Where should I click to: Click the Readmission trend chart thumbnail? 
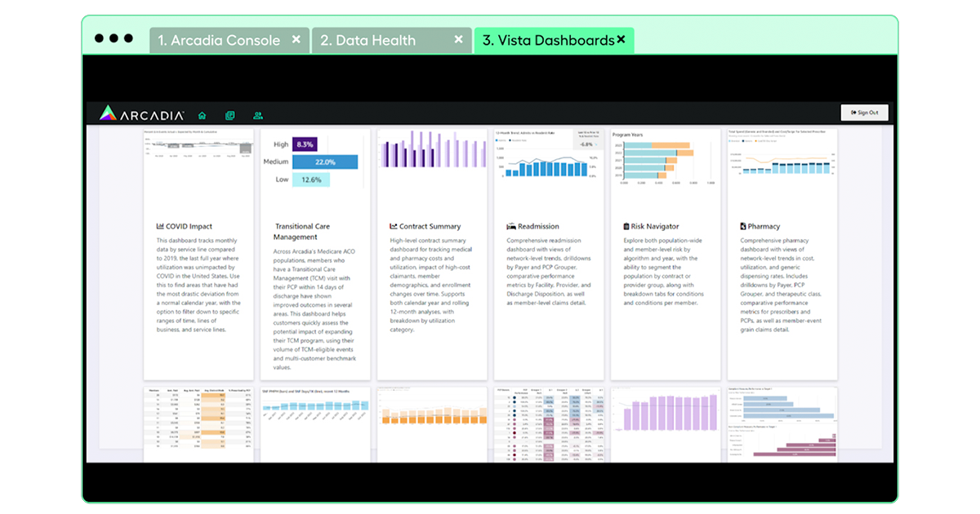pyautogui.click(x=548, y=157)
